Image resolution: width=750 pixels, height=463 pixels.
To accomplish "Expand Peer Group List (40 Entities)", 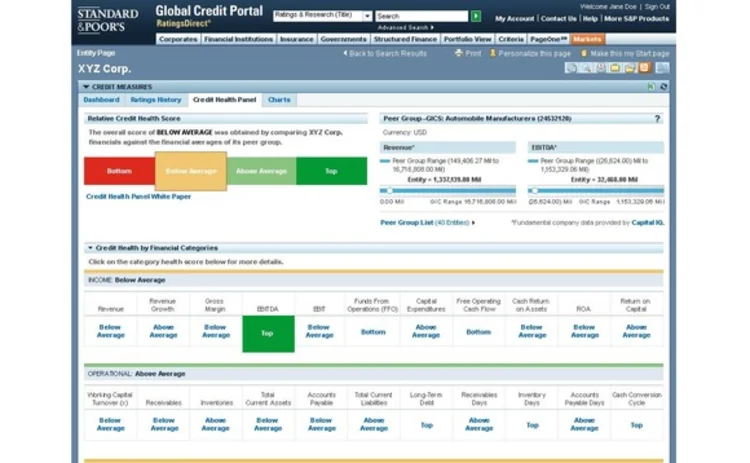I will click(x=473, y=222).
